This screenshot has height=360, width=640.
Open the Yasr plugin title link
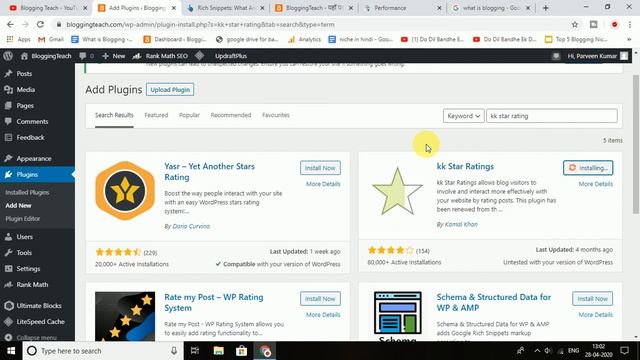(x=209, y=172)
